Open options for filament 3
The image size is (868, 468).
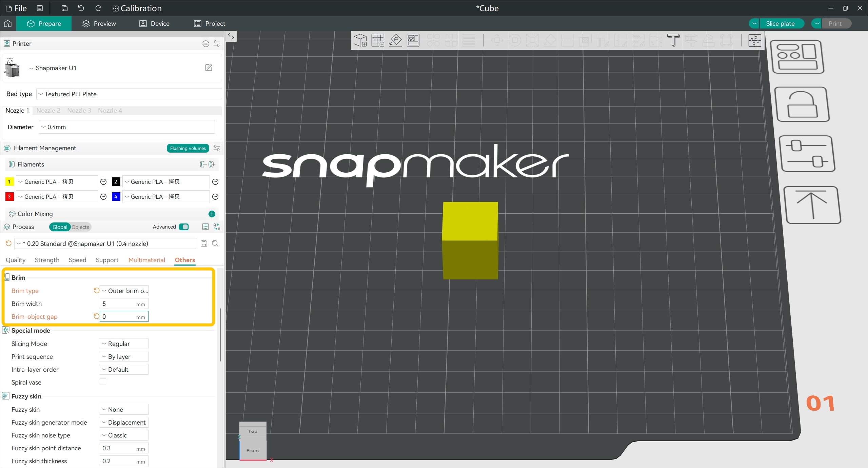point(104,197)
